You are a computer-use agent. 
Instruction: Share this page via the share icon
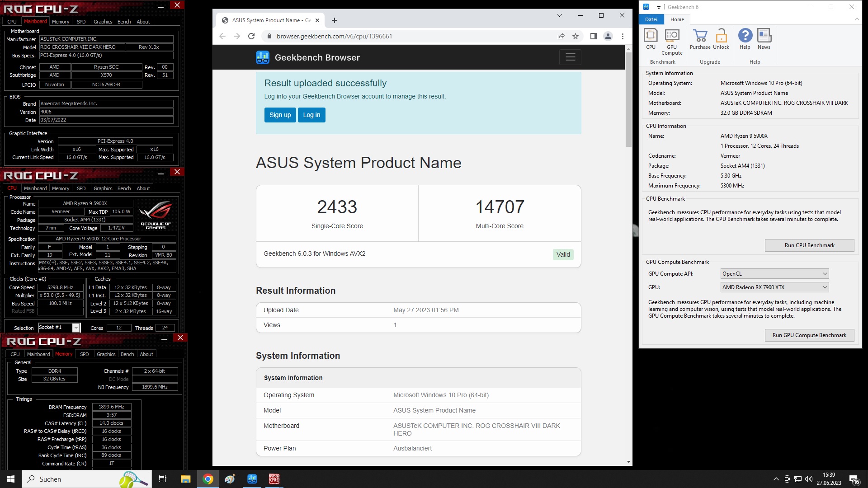point(561,36)
